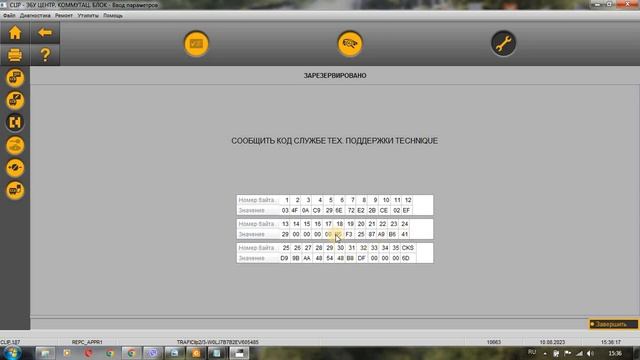Open the printer icon
The height and width of the screenshot is (360, 640).
tap(15, 55)
